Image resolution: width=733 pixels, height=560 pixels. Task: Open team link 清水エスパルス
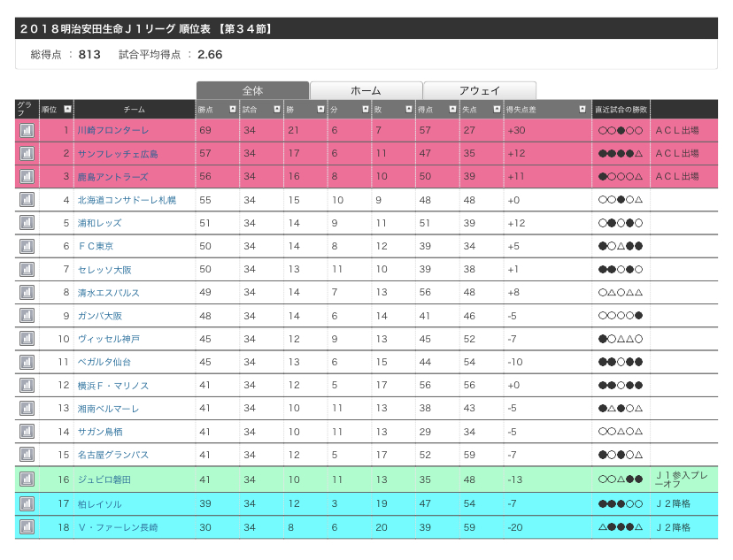tap(109, 293)
